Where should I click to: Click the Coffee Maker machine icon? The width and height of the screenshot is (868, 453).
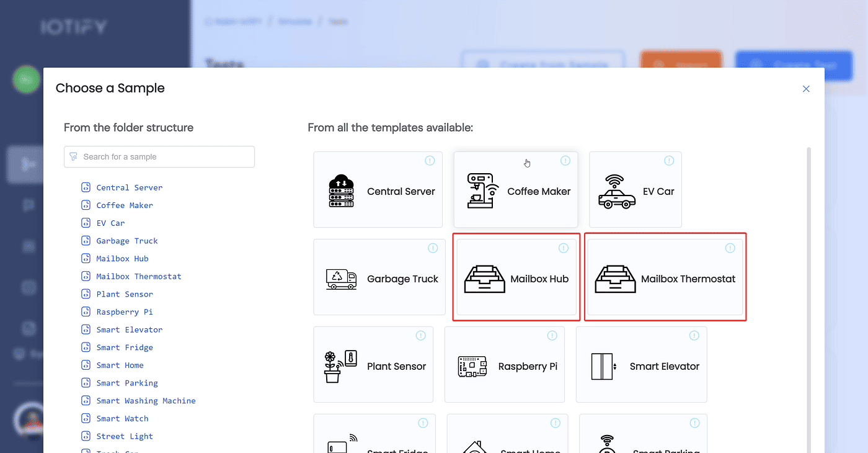(x=482, y=189)
